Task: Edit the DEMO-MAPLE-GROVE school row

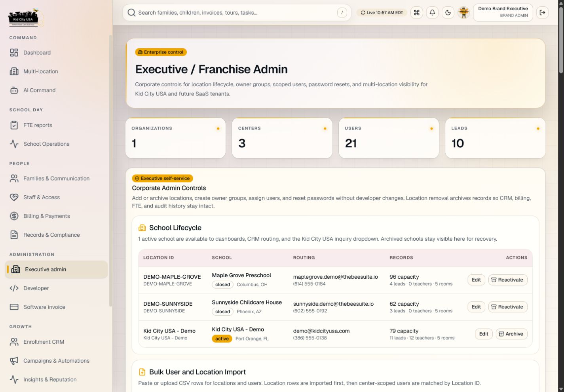Action: (476, 280)
